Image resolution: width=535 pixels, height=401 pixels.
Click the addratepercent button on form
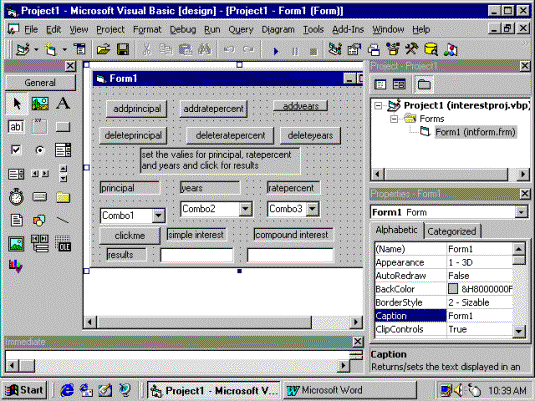(214, 109)
